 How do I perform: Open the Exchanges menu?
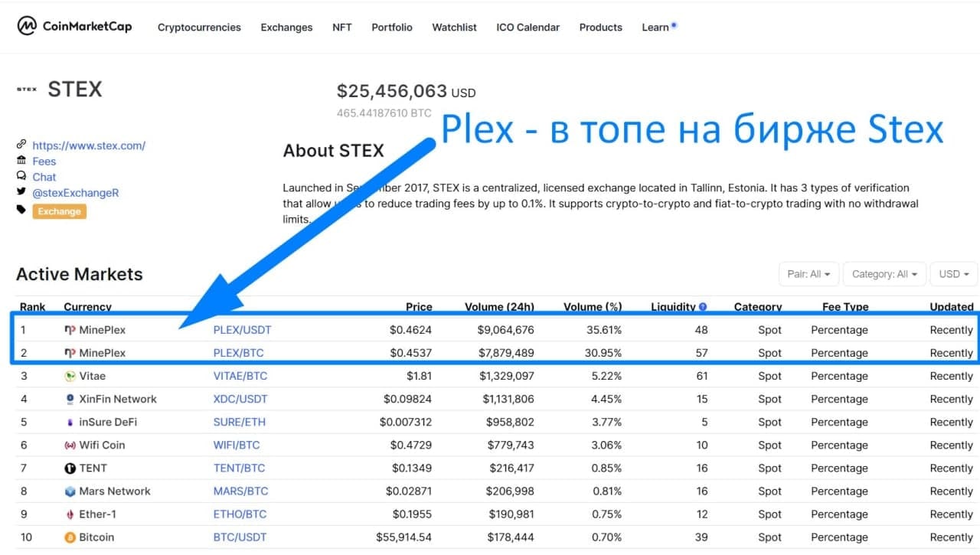pyautogui.click(x=286, y=27)
